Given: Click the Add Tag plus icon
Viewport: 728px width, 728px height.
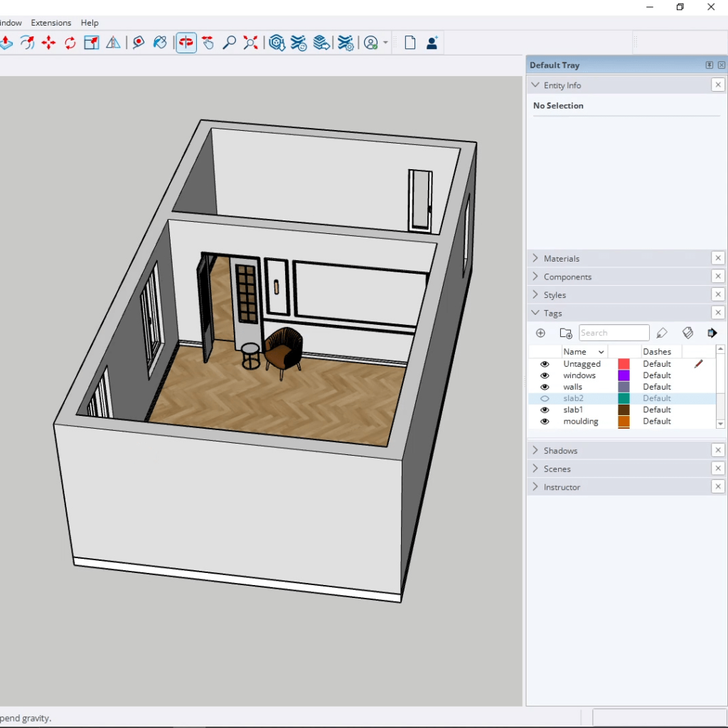Looking at the screenshot, I should coord(540,333).
